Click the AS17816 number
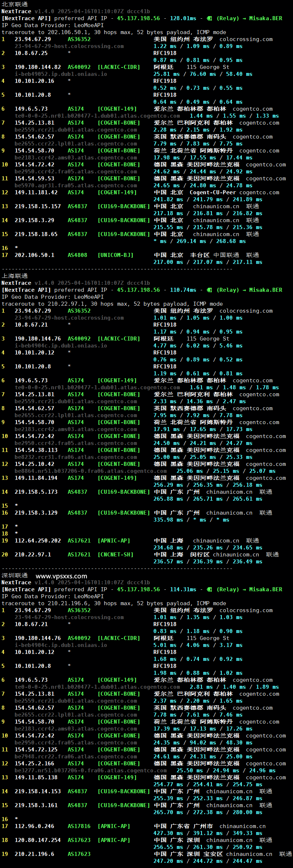This screenshot has height=868, width=293. click(x=79, y=826)
